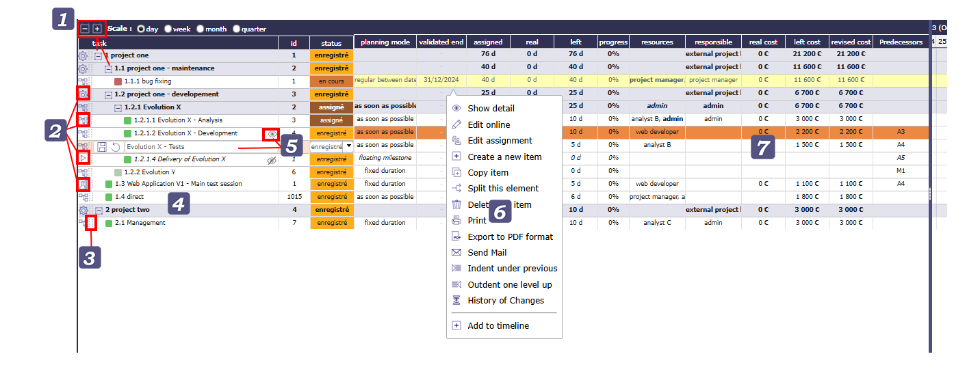Click activity icon beside 1.4 direct

[x=83, y=197]
